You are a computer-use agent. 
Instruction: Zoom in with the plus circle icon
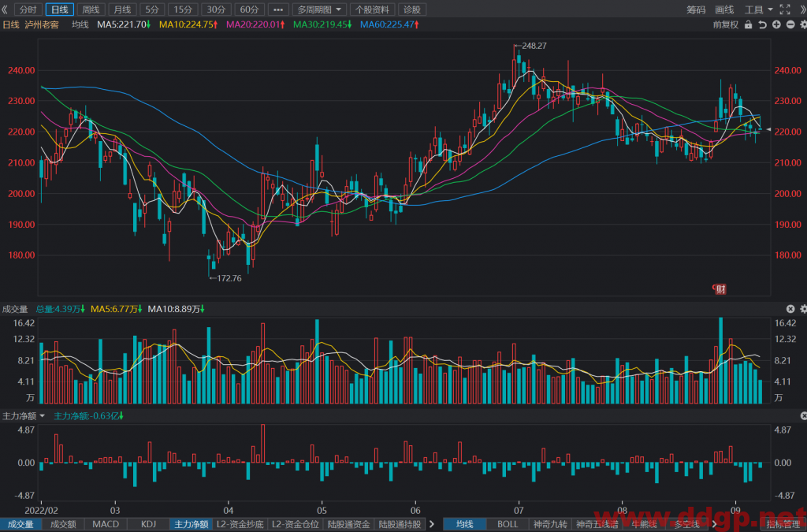pos(776,24)
